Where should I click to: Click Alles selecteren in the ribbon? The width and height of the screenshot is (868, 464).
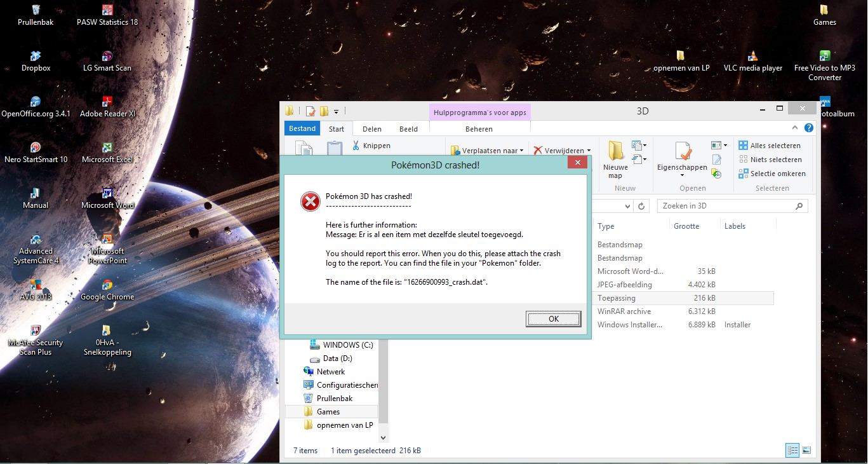click(x=770, y=146)
